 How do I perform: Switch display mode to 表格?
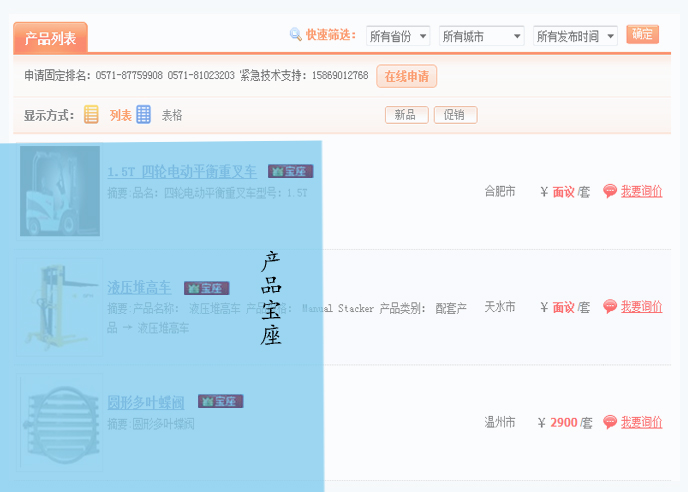tap(172, 115)
